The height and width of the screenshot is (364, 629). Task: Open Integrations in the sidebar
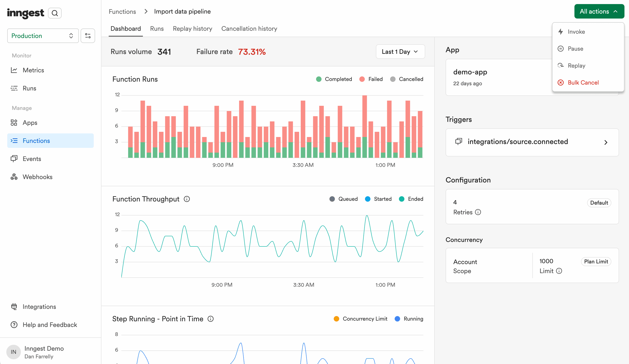(39, 307)
